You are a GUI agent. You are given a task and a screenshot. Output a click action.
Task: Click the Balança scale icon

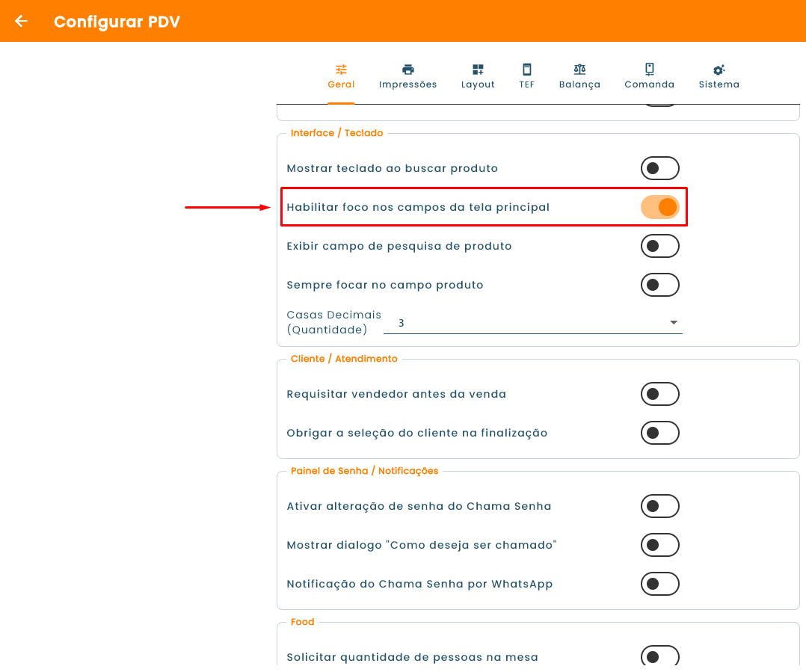[x=580, y=70]
